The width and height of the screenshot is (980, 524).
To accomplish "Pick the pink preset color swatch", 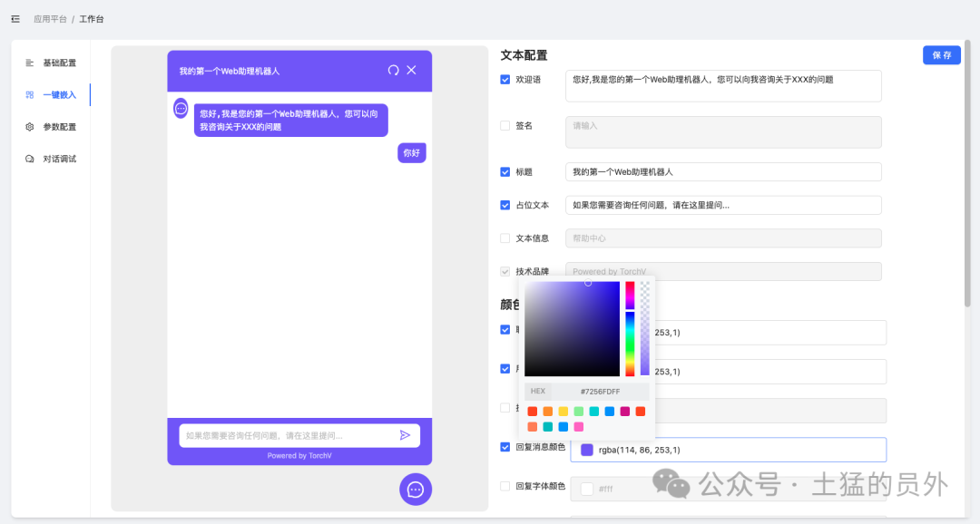I will click(x=579, y=427).
